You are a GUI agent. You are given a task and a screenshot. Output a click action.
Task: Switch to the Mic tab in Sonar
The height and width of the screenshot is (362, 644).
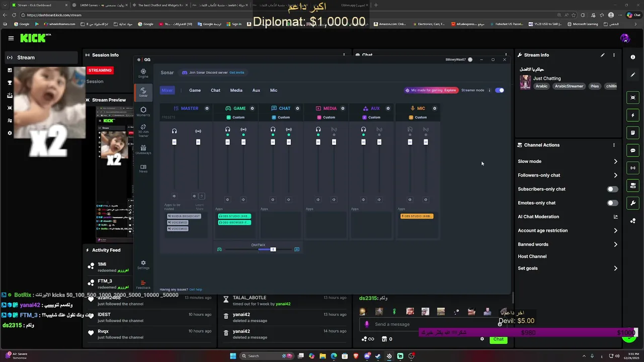point(274,90)
